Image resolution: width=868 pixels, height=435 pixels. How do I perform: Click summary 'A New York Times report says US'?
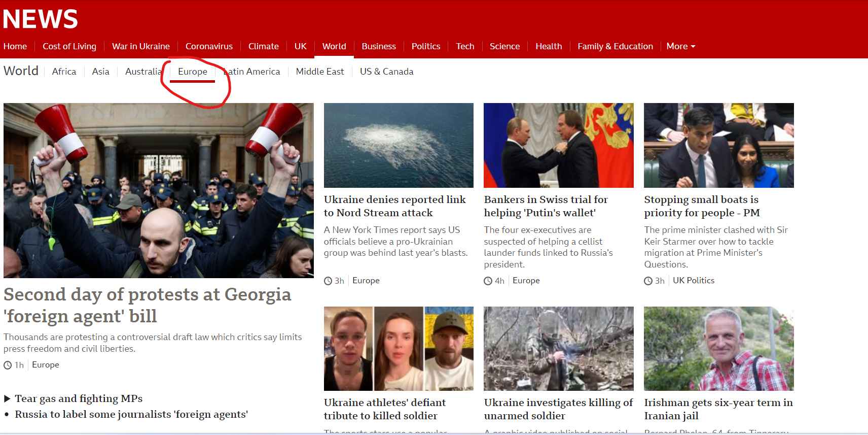[x=396, y=241]
